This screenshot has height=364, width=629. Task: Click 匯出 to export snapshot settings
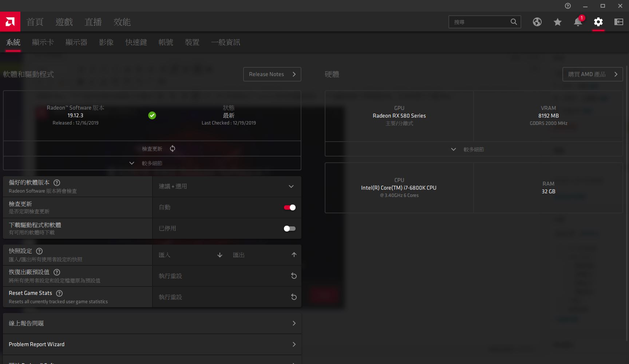tap(239, 255)
